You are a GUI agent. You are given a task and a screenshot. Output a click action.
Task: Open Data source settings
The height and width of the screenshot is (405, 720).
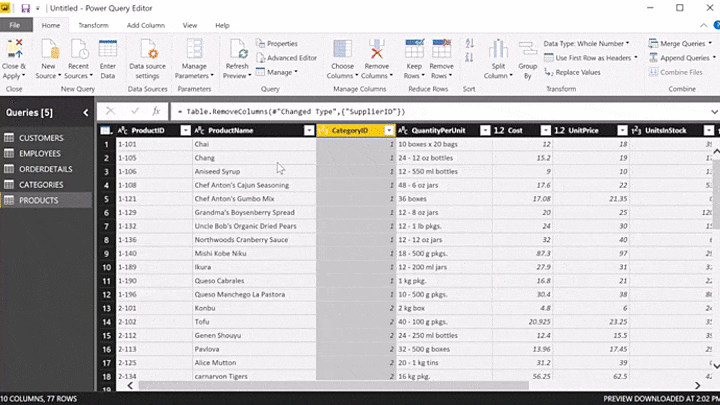(148, 49)
